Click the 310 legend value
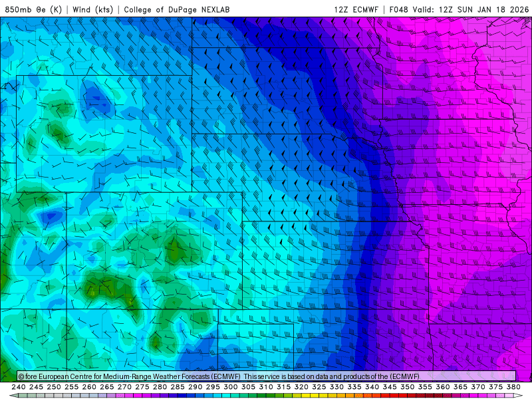 [x=265, y=387]
